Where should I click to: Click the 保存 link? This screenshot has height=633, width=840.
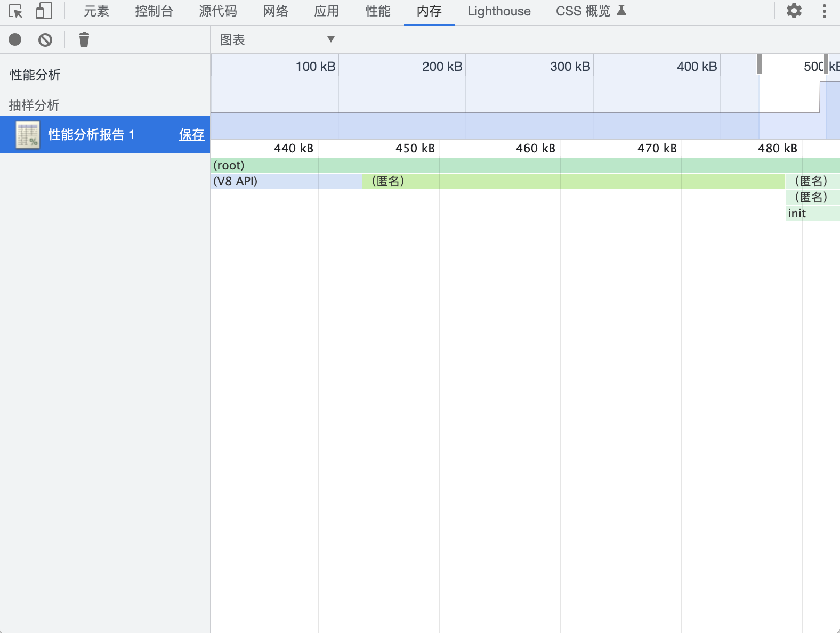[x=192, y=135]
